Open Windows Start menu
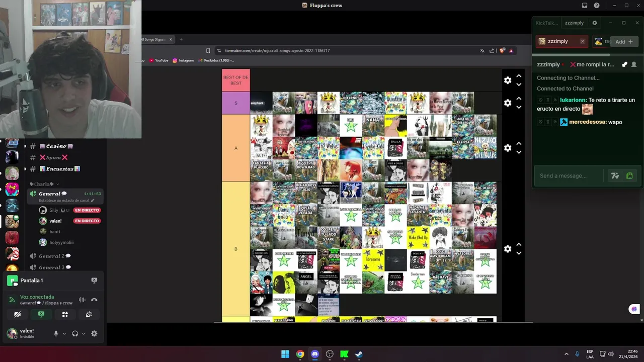Screen dimensions: 644x362 point(285,354)
